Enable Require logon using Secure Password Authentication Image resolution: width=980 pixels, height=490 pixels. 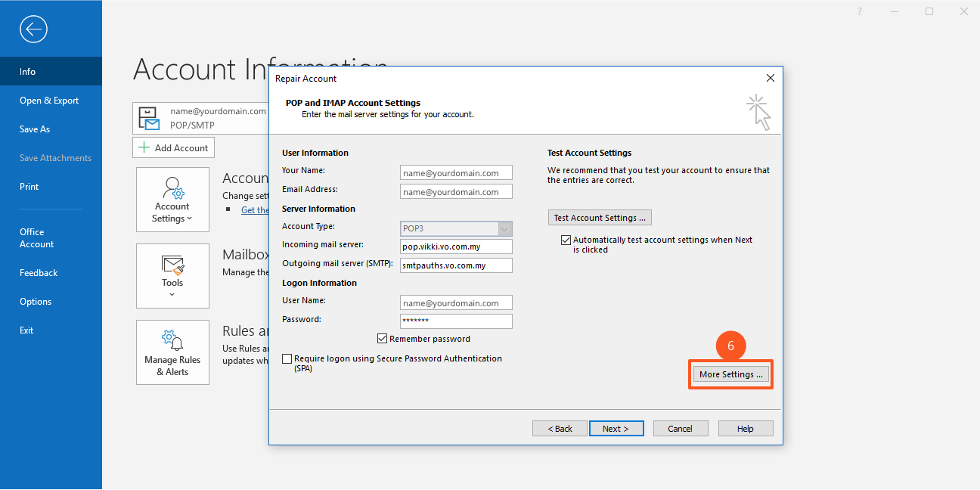pos(287,358)
